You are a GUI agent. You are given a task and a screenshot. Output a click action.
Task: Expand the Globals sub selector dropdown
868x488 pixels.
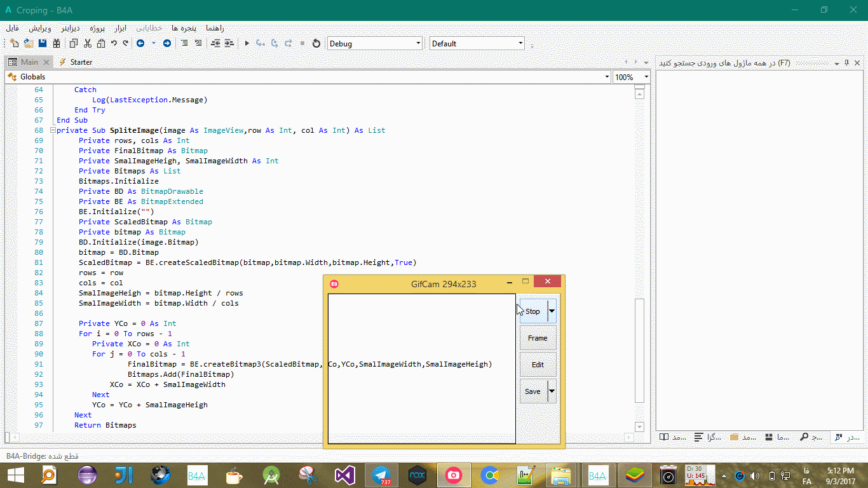point(607,77)
